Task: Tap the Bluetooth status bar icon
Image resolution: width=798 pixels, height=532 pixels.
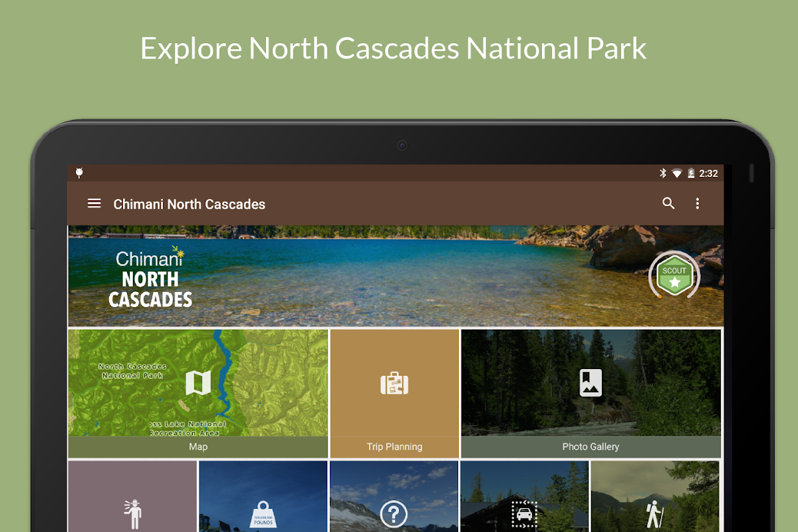Action: point(662,173)
